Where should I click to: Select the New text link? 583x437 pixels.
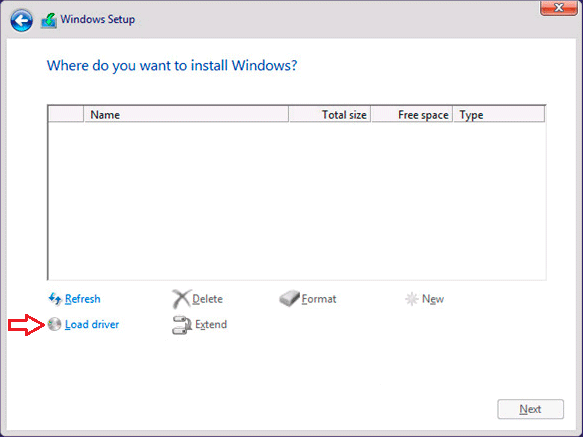click(433, 299)
